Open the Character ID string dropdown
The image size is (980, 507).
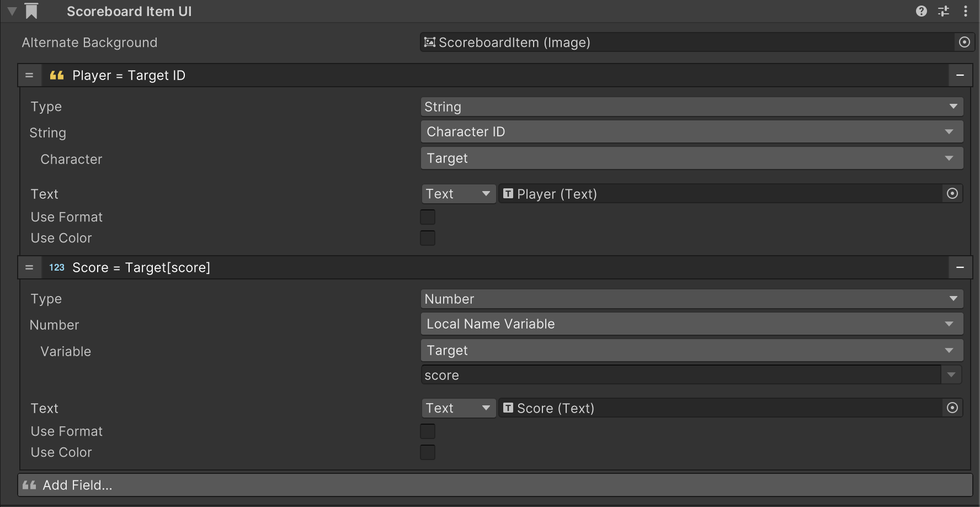pyautogui.click(x=691, y=132)
